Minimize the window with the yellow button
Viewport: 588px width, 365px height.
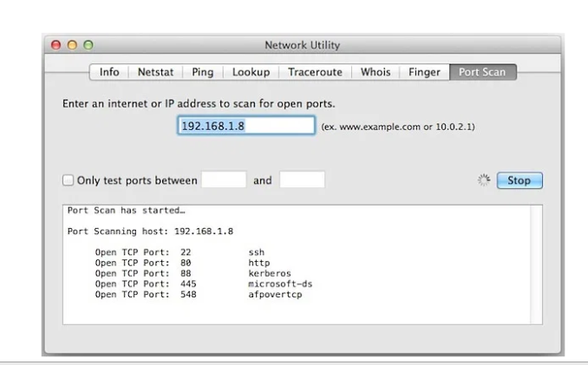(x=72, y=45)
